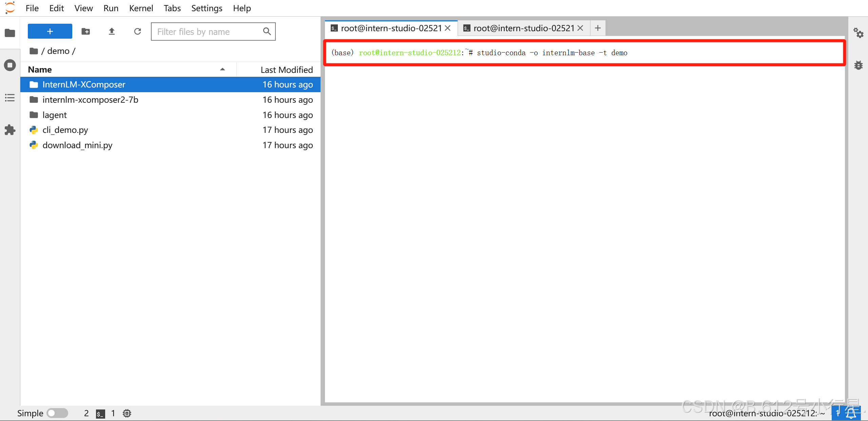Open the Kernel menu
The height and width of the screenshot is (421, 868).
pyautogui.click(x=141, y=8)
